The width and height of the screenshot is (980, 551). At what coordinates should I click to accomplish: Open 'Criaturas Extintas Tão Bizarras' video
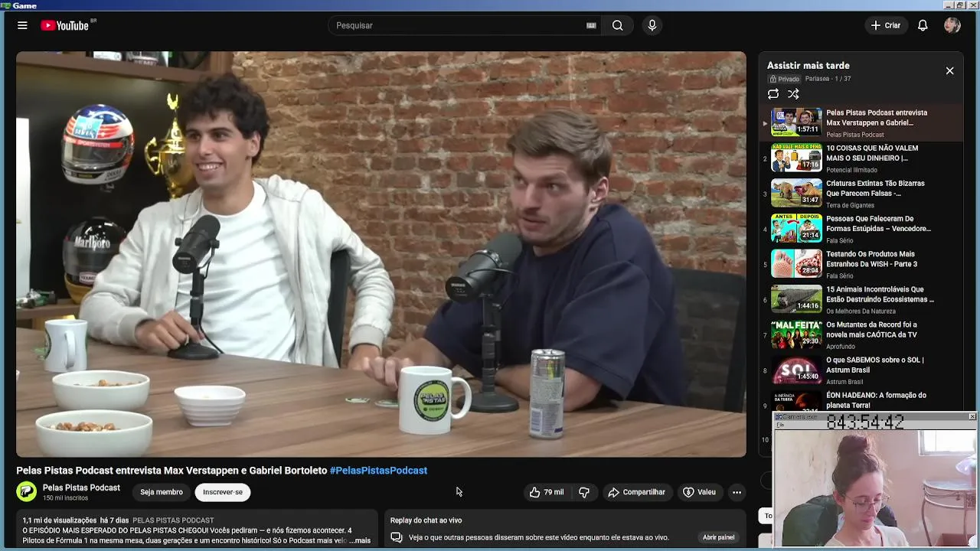861,193
